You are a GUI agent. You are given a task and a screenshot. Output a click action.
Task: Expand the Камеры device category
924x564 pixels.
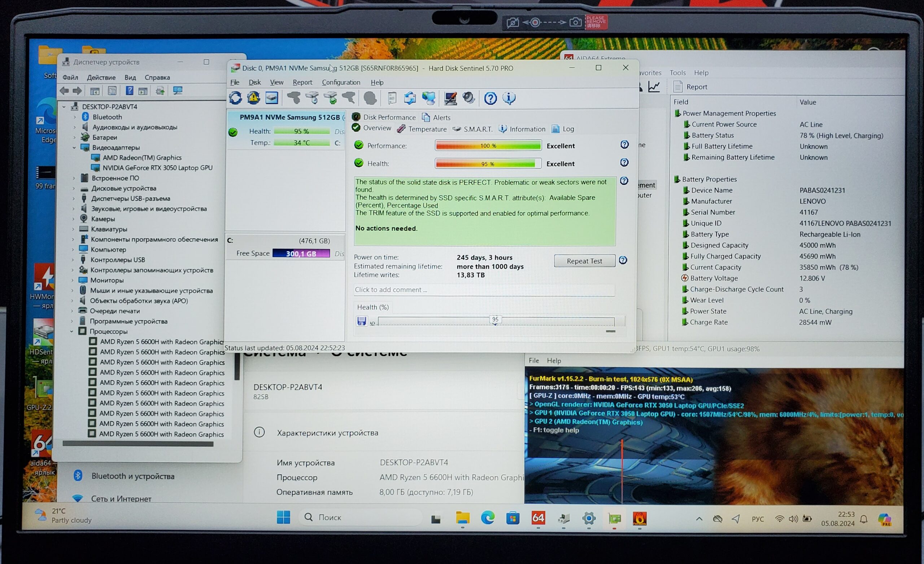74,219
